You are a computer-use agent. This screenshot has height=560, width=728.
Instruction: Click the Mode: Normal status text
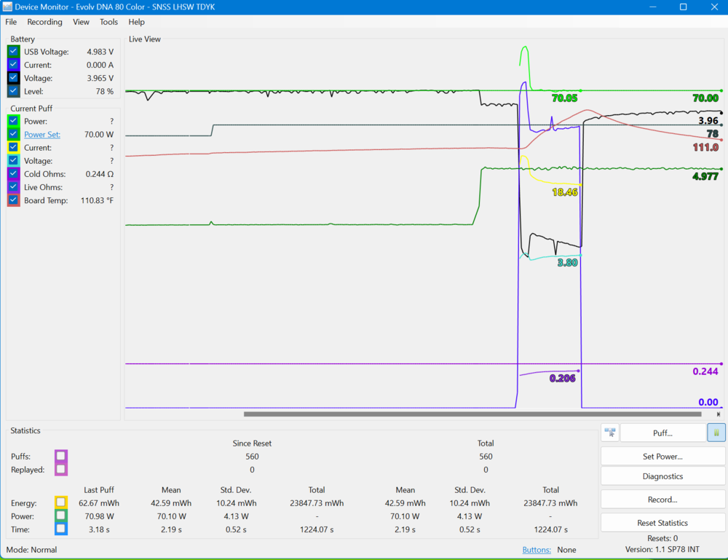pyautogui.click(x=31, y=550)
